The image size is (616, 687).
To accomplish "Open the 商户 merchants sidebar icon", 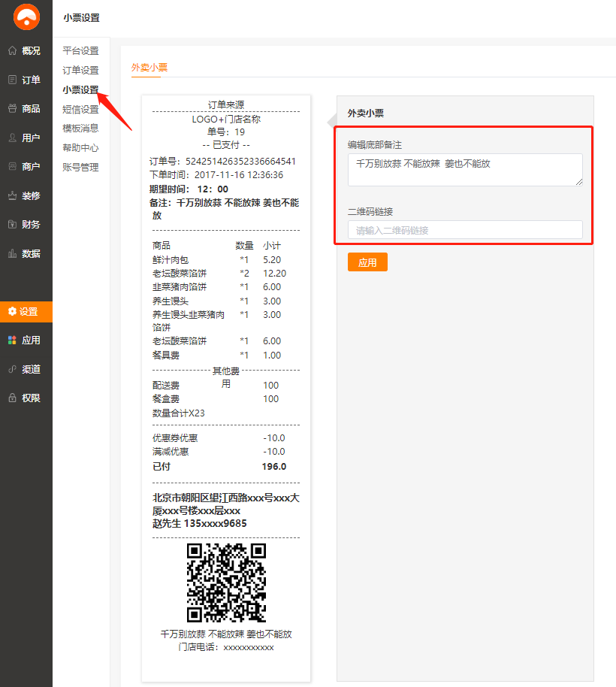I will 12,167.
